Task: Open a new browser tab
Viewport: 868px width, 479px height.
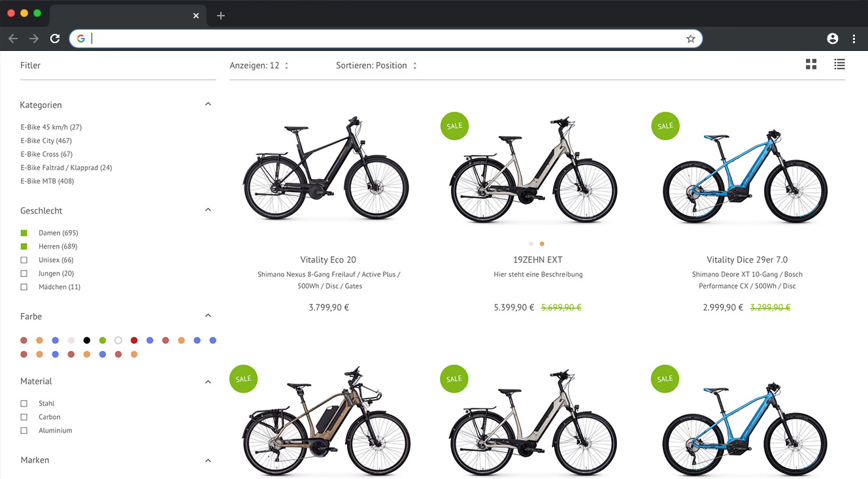Action: 221,16
